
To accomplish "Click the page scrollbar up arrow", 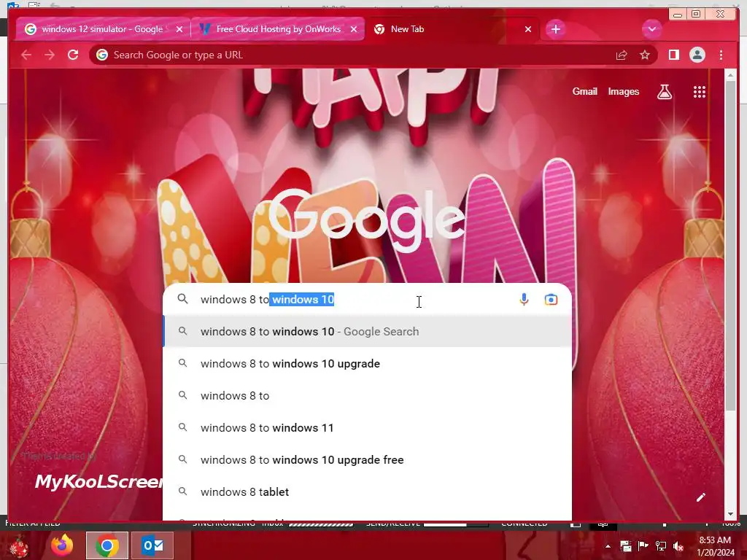I will [731, 75].
